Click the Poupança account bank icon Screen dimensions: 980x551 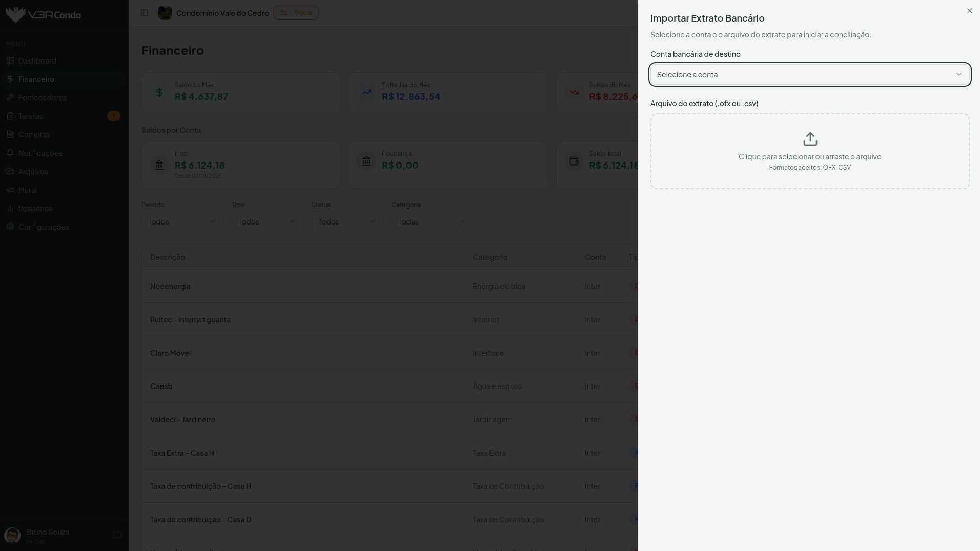(x=366, y=161)
